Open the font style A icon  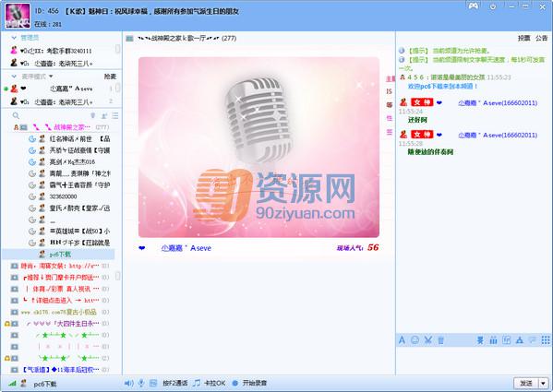pos(402,339)
